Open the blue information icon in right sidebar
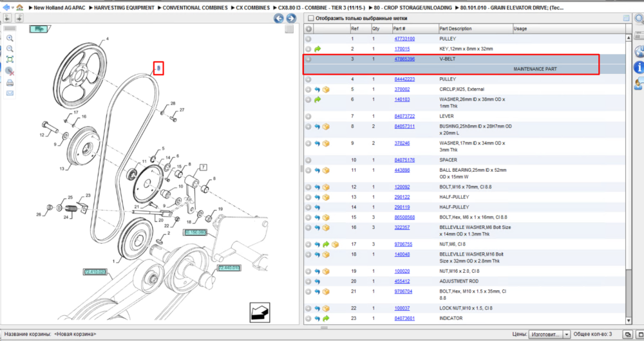This screenshot has height=341, width=644. [x=639, y=68]
